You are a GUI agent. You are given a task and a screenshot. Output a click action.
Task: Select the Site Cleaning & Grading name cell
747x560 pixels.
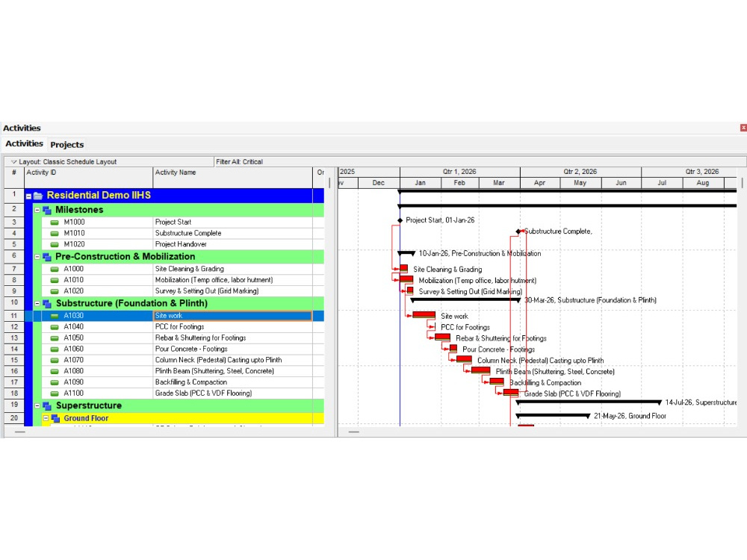232,269
